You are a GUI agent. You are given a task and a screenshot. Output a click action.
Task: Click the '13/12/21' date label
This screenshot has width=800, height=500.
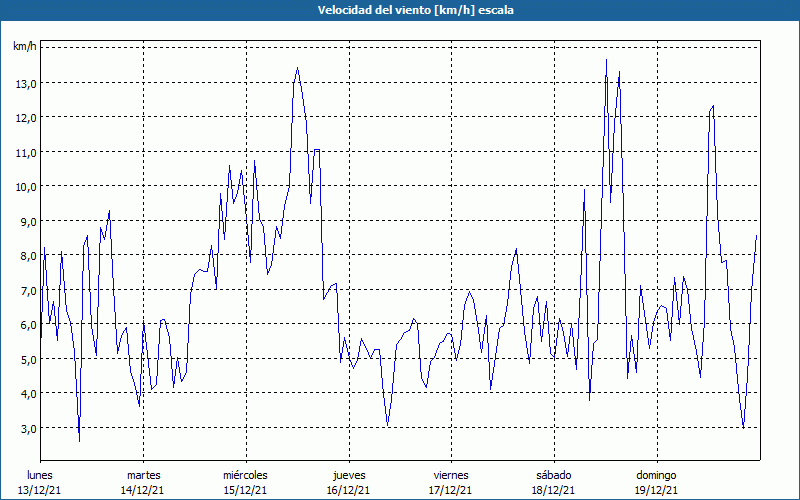[40, 490]
